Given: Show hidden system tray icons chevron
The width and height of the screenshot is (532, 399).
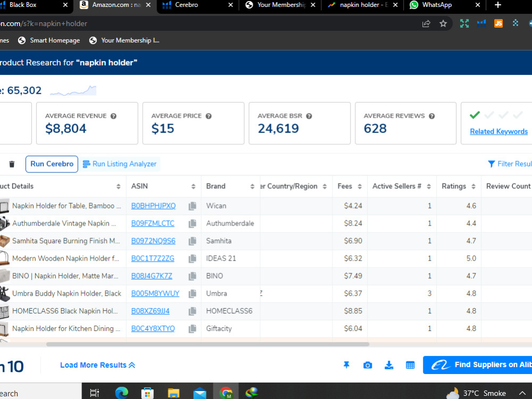Looking at the screenshot, I should [522, 393].
